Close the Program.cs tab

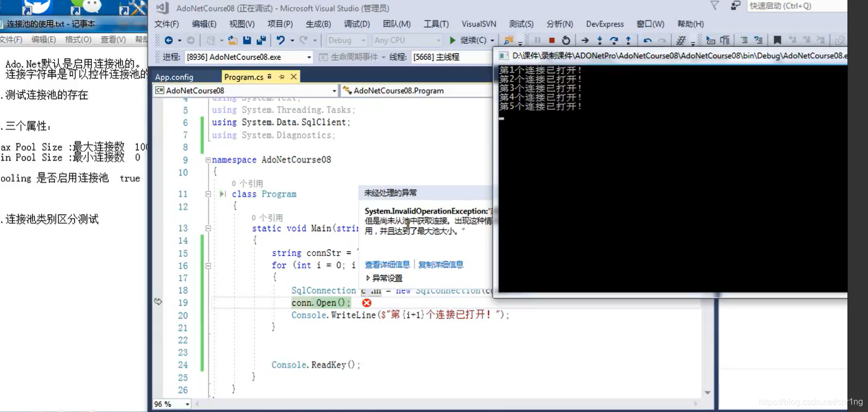tap(293, 77)
